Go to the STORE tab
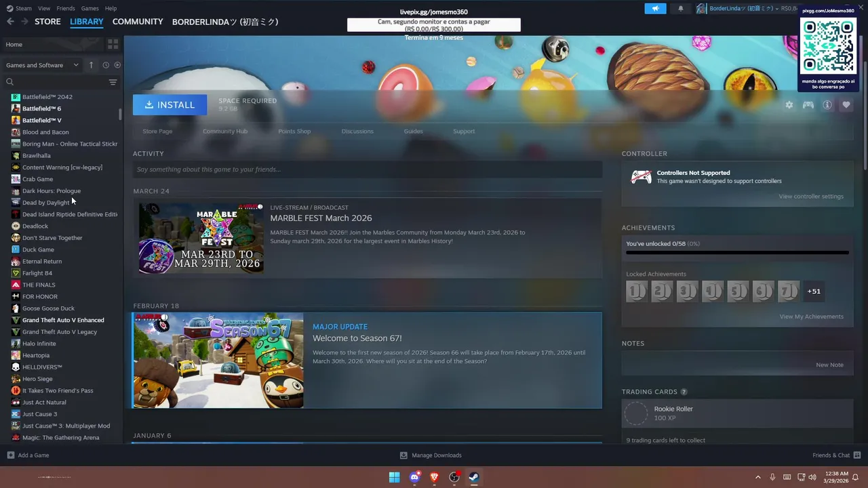The width and height of the screenshot is (868, 488). coord(47,22)
